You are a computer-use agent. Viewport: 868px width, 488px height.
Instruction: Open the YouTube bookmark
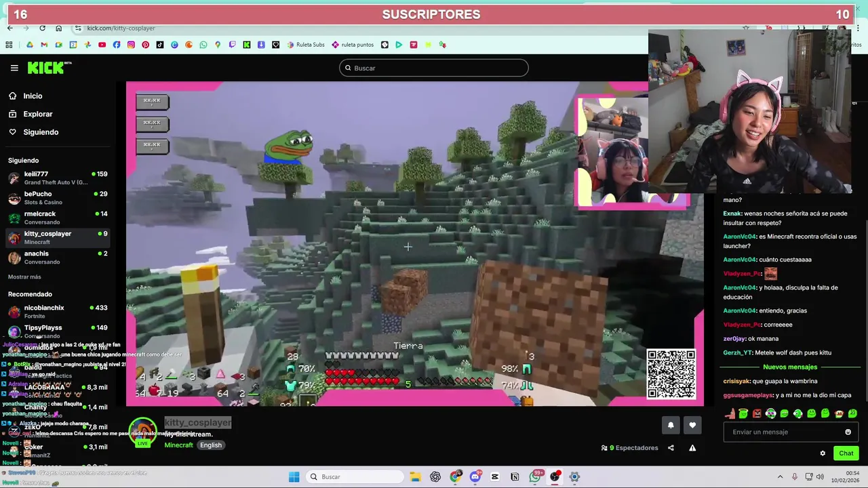click(x=102, y=45)
